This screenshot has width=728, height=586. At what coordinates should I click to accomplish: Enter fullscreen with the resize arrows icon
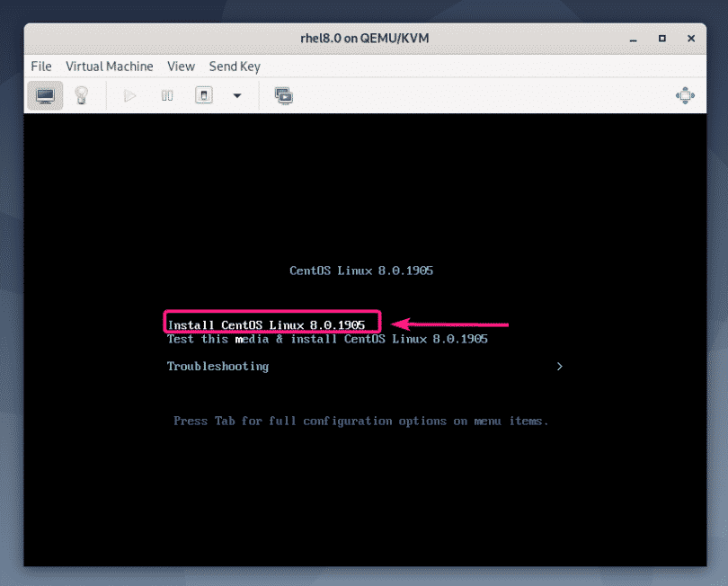685,95
